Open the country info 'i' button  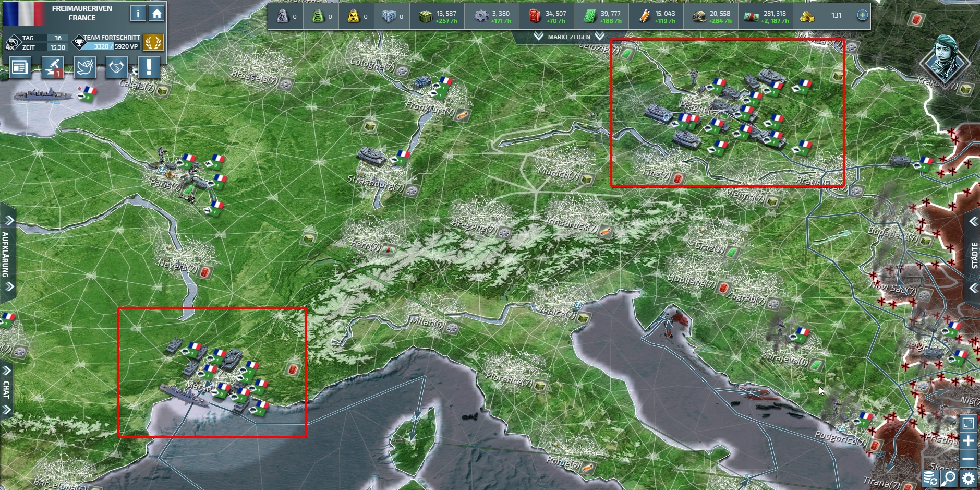[138, 14]
